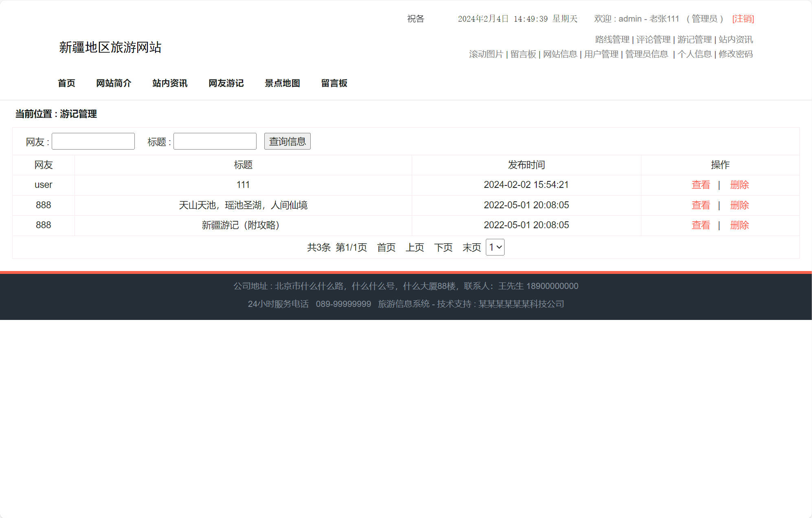The height and width of the screenshot is (518, 812).
Task: Select 首页 in main navigation
Action: (66, 83)
